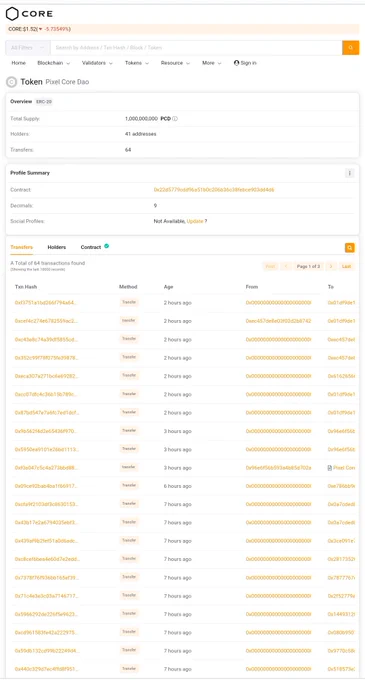Expand the Validators menu
The width and height of the screenshot is (365, 680).
(97, 63)
